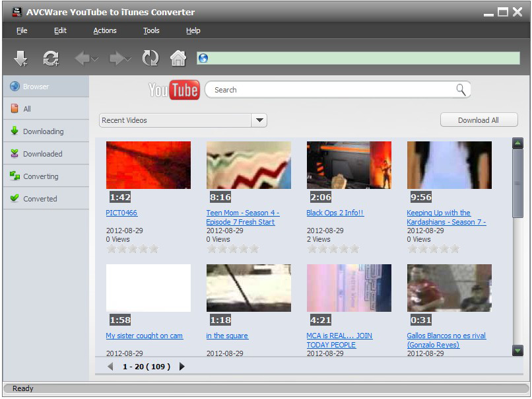Viewport: 532px width, 399px height.
Task: Open My sister cought on cam link
Action: 144,336
